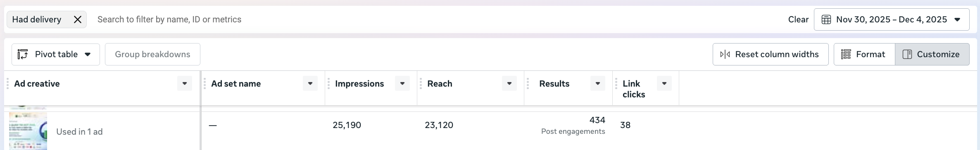Click Clear to remove filters
Viewport: 980px width, 150px height.
point(798,19)
